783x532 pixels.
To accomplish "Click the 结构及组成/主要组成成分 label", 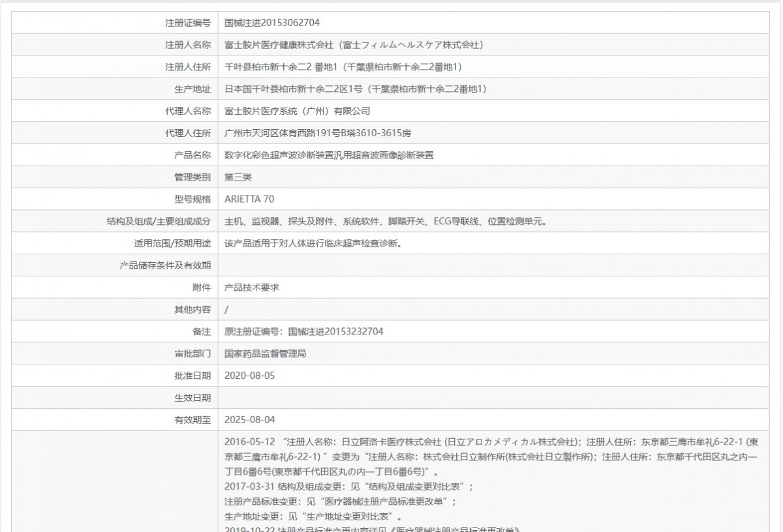I will point(159,222).
